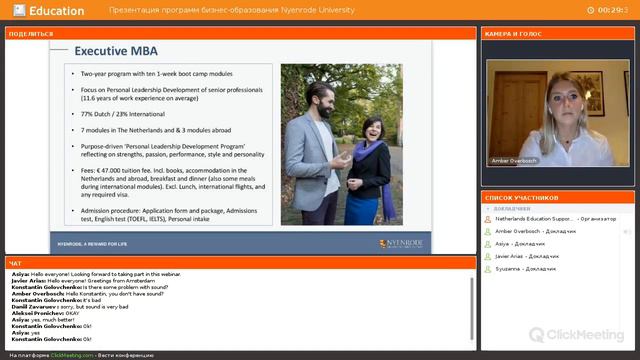The image size is (640, 360).
Task: Click Amber Overbosch's webcam video feed
Action: coord(558,113)
